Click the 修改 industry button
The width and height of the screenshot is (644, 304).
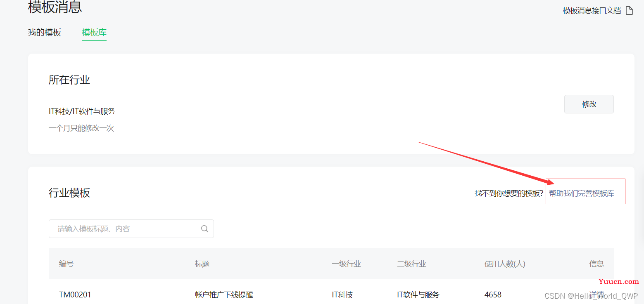(589, 104)
